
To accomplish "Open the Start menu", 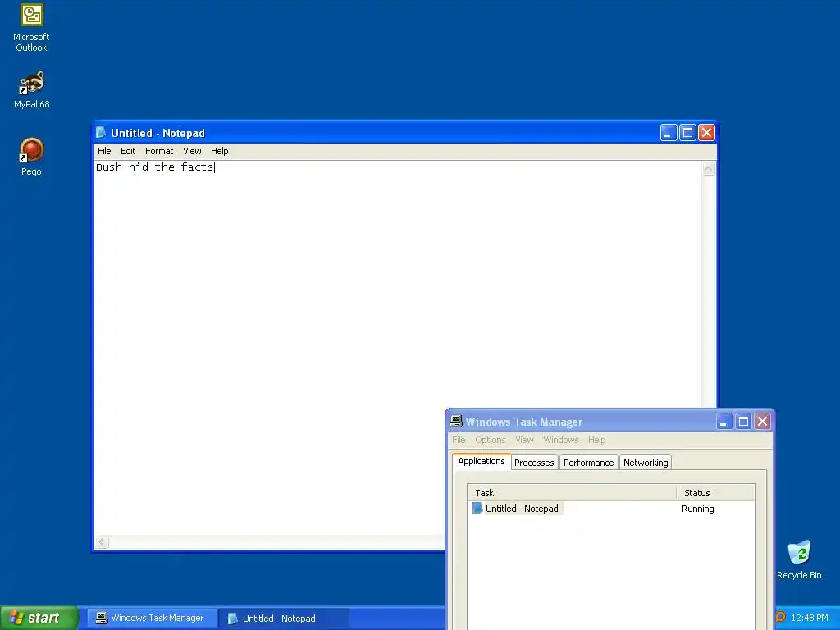I will tap(39, 618).
